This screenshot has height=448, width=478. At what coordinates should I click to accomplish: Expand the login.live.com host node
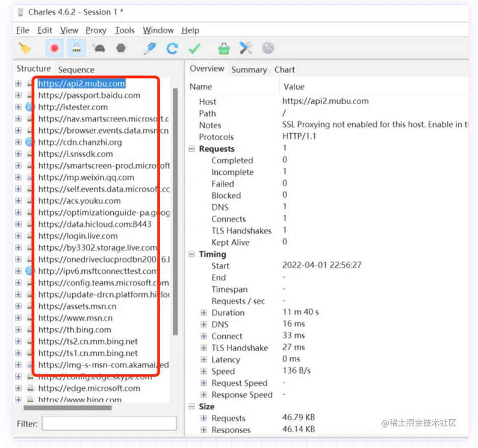click(x=18, y=235)
